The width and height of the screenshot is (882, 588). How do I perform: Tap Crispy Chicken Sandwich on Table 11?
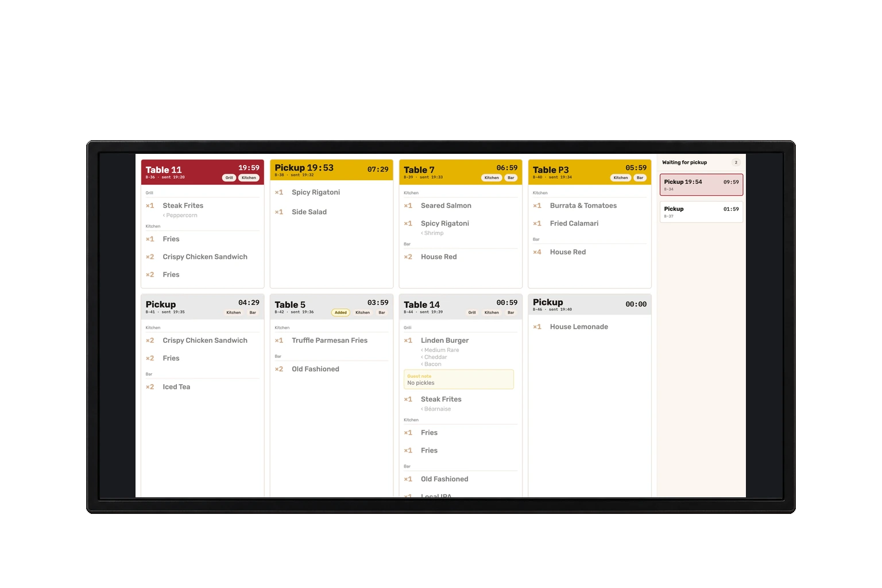click(x=205, y=257)
